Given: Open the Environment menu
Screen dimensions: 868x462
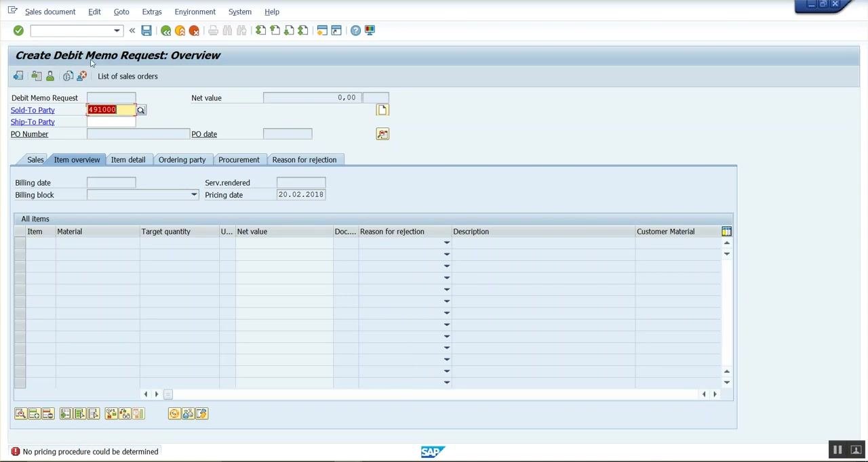Looking at the screenshot, I should pyautogui.click(x=195, y=12).
